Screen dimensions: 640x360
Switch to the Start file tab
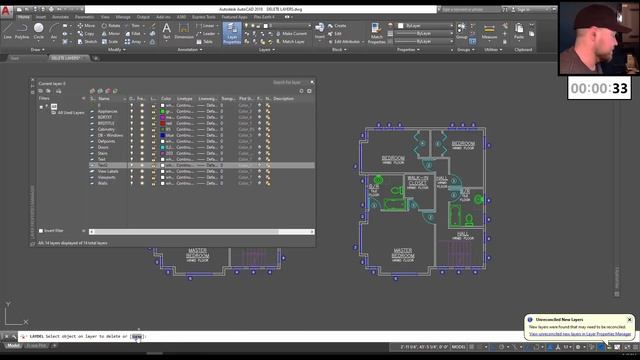(15, 58)
